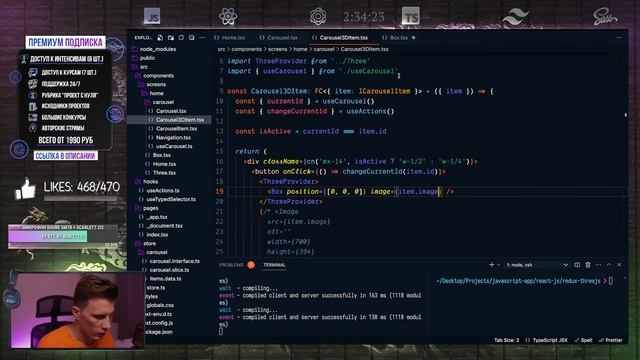Open useTypedSelector.ts in the file tree
The width and height of the screenshot is (640, 360).
click(171, 199)
